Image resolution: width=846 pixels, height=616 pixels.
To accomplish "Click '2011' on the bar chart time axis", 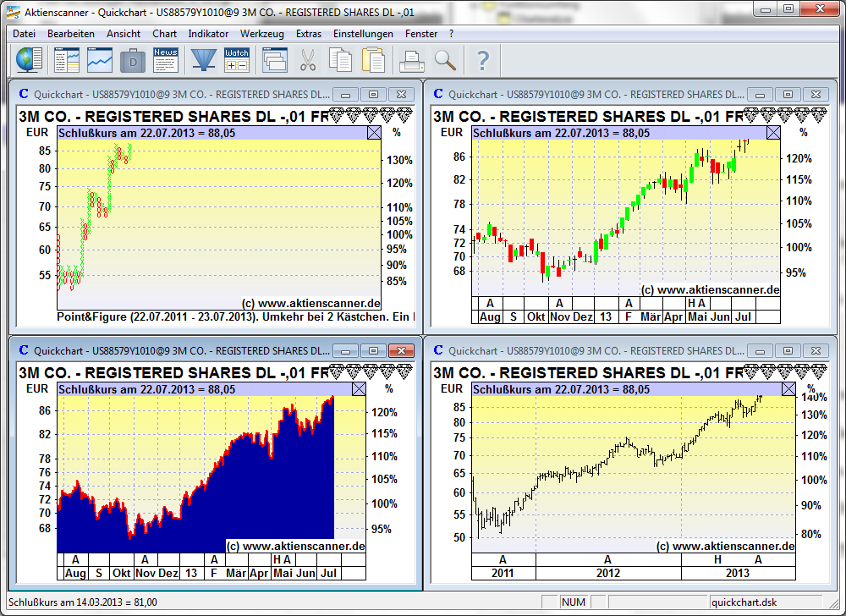I will pyautogui.click(x=503, y=573).
